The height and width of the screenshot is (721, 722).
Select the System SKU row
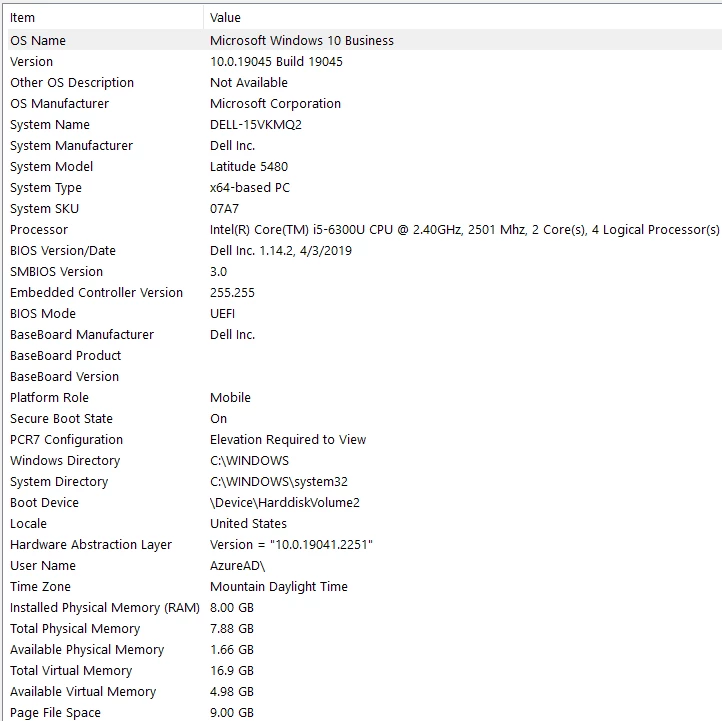[x=44, y=209]
